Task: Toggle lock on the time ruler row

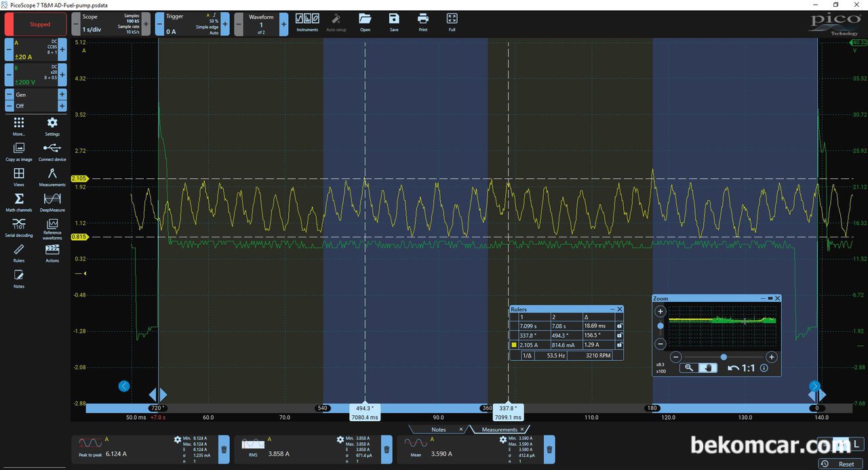Action: click(619, 326)
